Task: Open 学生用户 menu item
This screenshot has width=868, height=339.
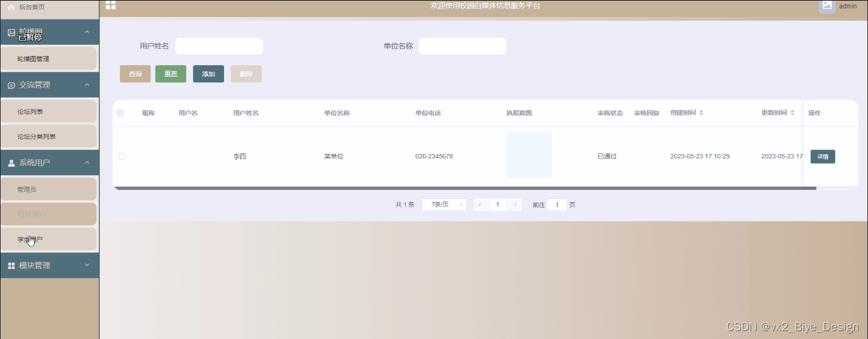Action: 49,239
